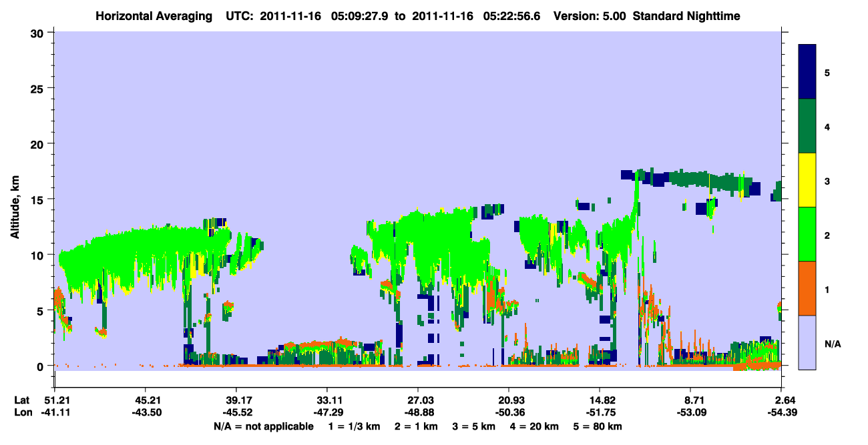868x445 pixels.
Task: Click the dark green colorbar segment labeled 4
Action: [807, 126]
